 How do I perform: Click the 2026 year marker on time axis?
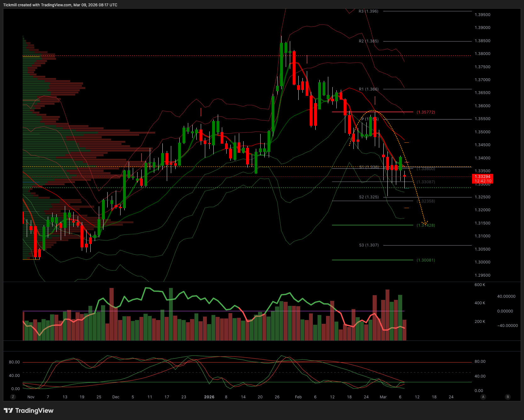[x=209, y=397]
